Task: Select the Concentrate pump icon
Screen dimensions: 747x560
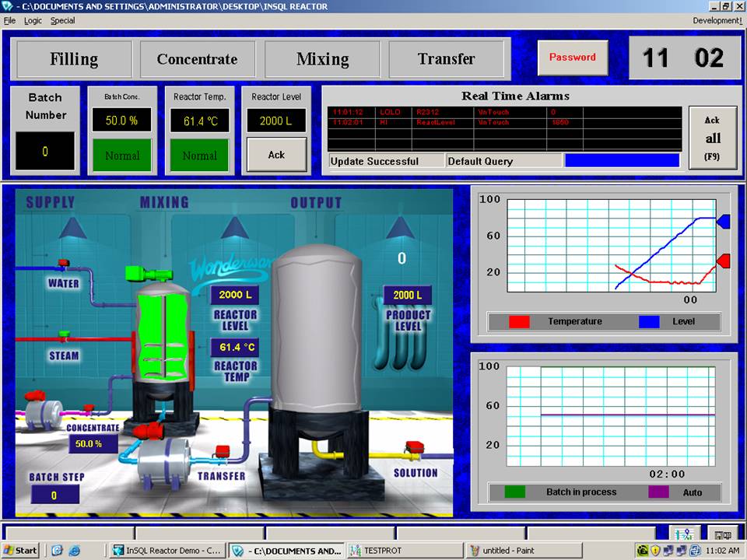Action: [x=44, y=412]
